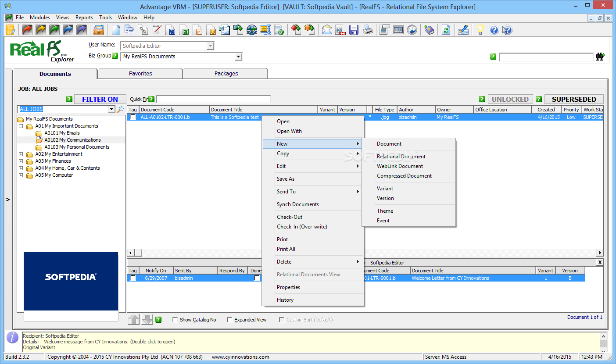Select the A0101 My Emails folder

(62, 133)
